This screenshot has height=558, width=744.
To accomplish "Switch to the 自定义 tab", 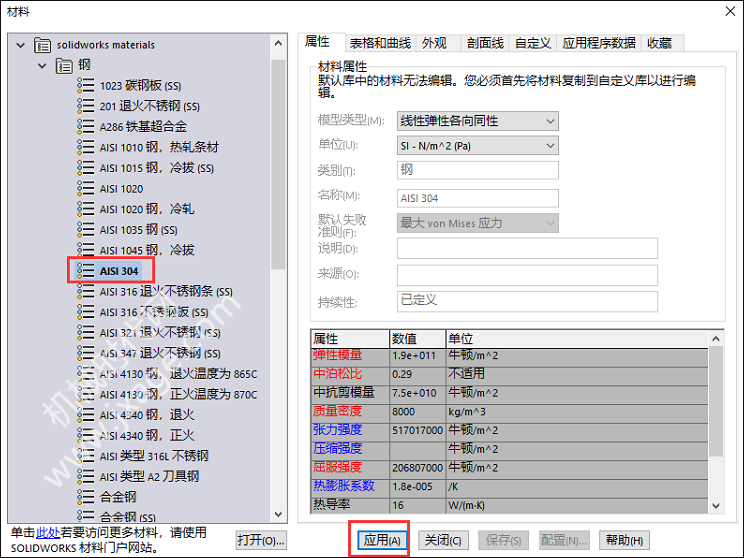I will coord(533,43).
